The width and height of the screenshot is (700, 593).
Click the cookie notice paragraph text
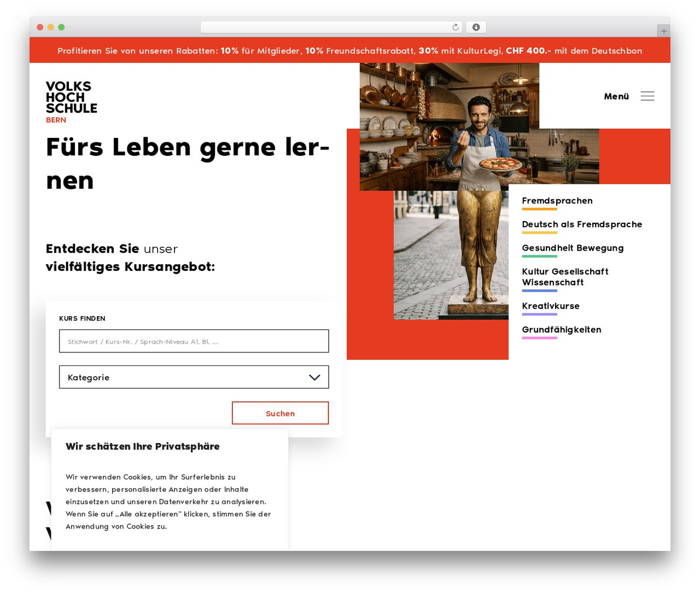(x=168, y=502)
